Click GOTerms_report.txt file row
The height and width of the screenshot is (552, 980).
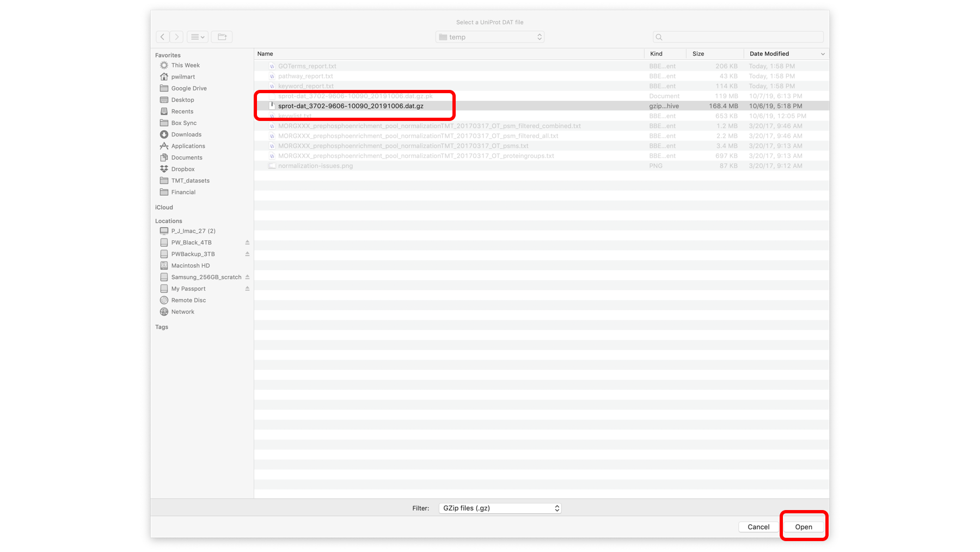[x=542, y=66]
